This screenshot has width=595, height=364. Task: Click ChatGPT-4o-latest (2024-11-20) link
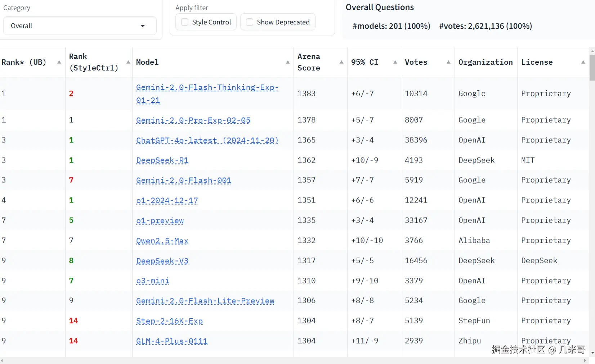click(207, 140)
